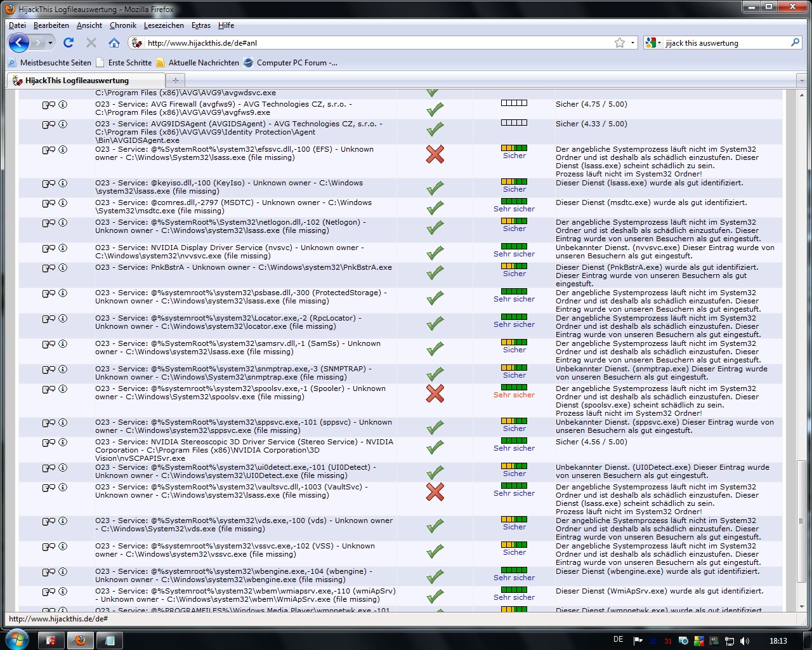The width and height of the screenshot is (812, 650).
Task: Click the 'Sehr sicher' rating link for MSDTC
Action: tap(514, 209)
